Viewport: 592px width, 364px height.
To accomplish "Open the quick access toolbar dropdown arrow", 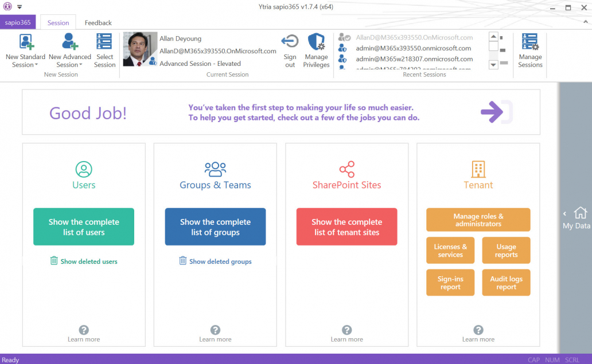I will (x=20, y=7).
